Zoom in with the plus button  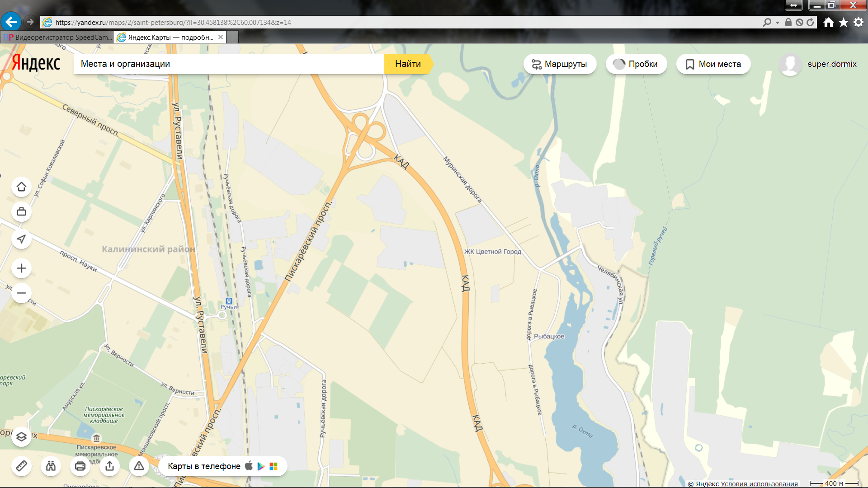[x=21, y=268]
